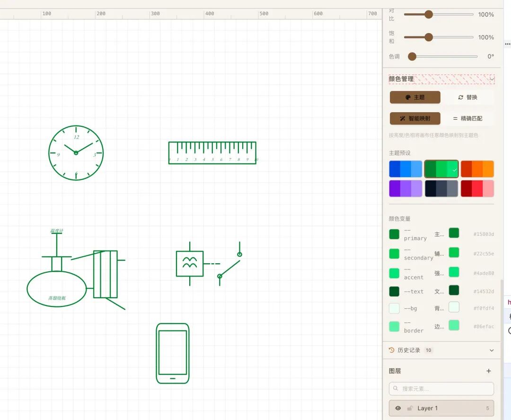Apply the dark slate theme preset
Screen dimensions: 511x420
(x=441, y=188)
